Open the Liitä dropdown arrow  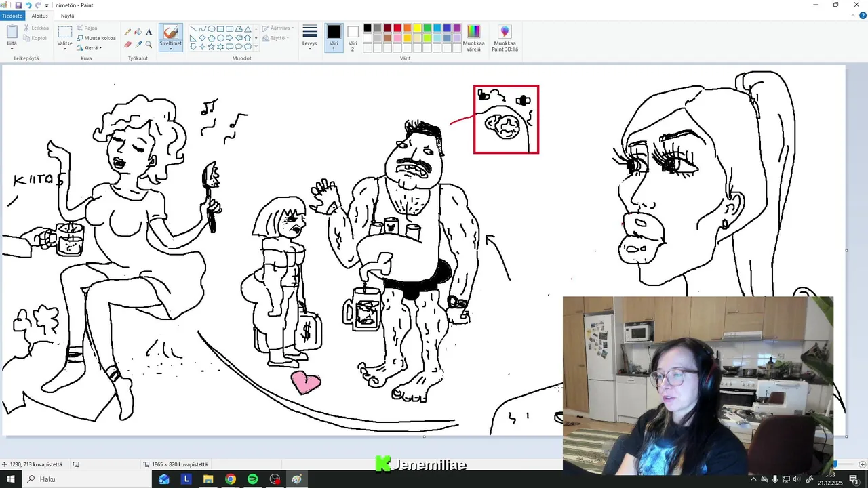point(12,49)
